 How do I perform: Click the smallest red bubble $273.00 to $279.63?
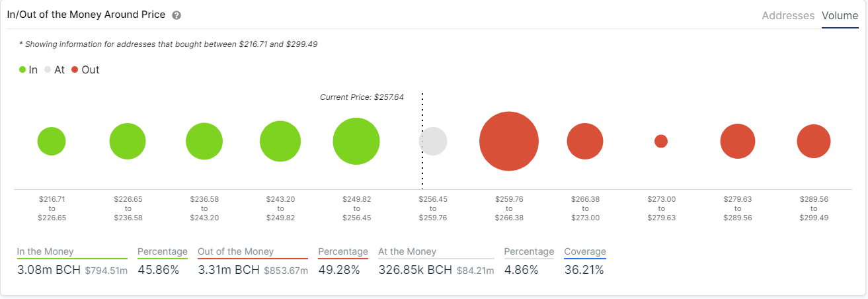(x=661, y=141)
